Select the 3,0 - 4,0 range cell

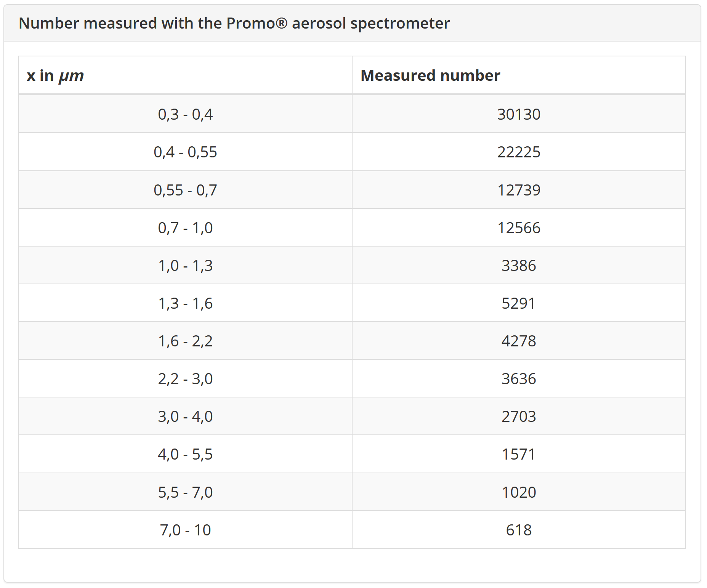tap(185, 416)
